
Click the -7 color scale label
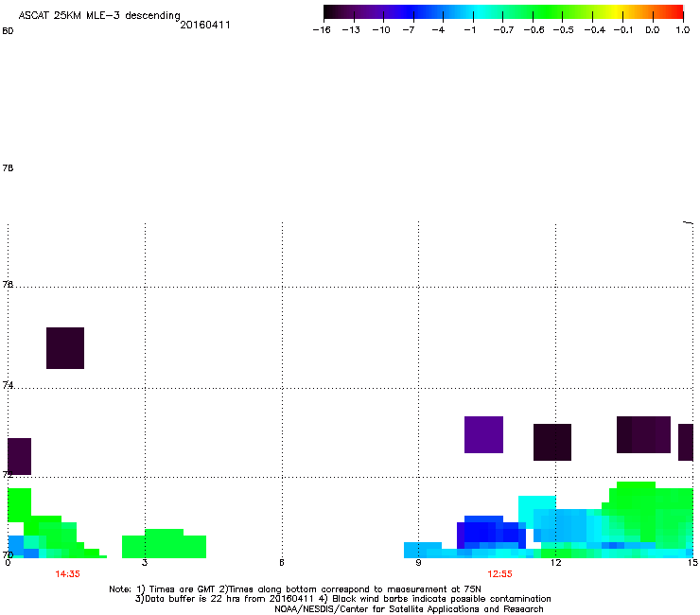[x=408, y=30]
